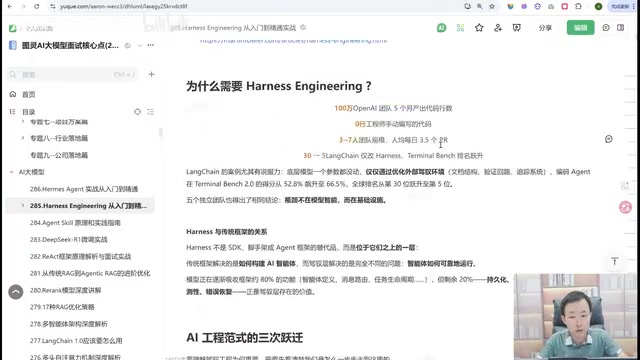Viewport: 640px width, 360px height.
Task: Click the browser back arrow
Action: coord(10,7)
